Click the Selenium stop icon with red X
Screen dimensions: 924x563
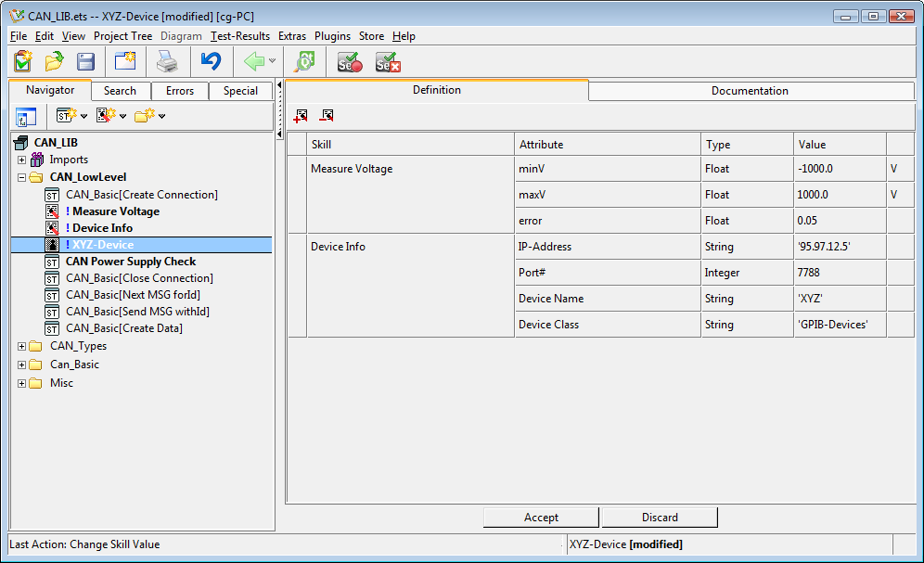pos(388,62)
